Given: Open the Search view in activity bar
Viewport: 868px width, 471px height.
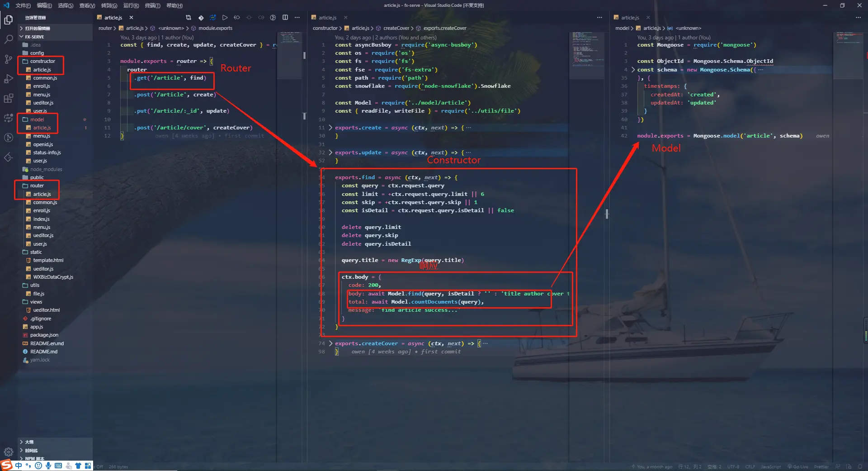Looking at the screenshot, I should coord(8,39).
